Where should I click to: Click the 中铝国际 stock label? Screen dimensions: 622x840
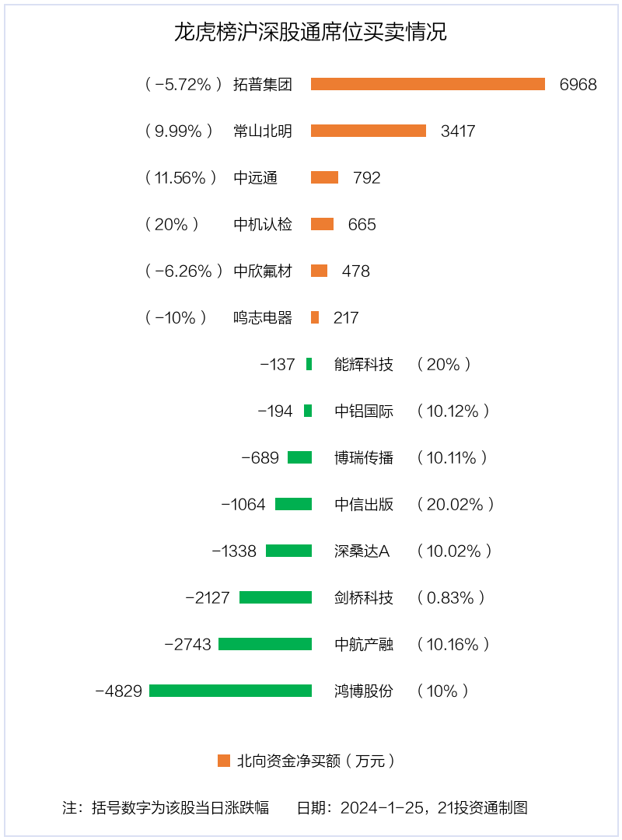click(x=363, y=411)
